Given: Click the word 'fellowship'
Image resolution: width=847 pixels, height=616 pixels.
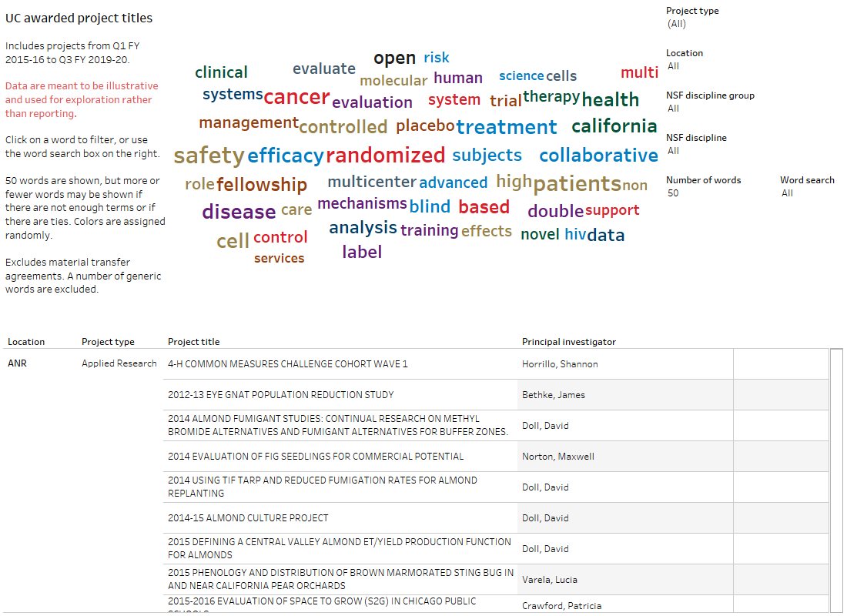Looking at the screenshot, I should (x=261, y=185).
